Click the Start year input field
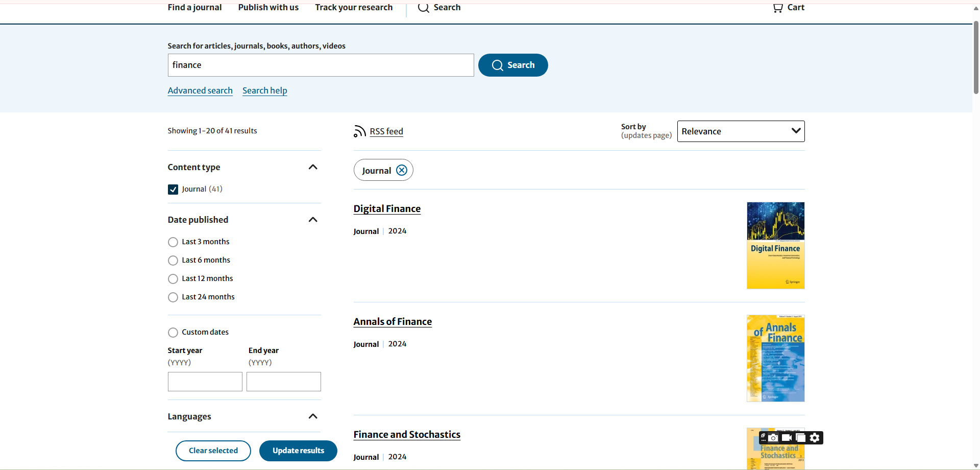This screenshot has width=980, height=470. click(x=205, y=382)
